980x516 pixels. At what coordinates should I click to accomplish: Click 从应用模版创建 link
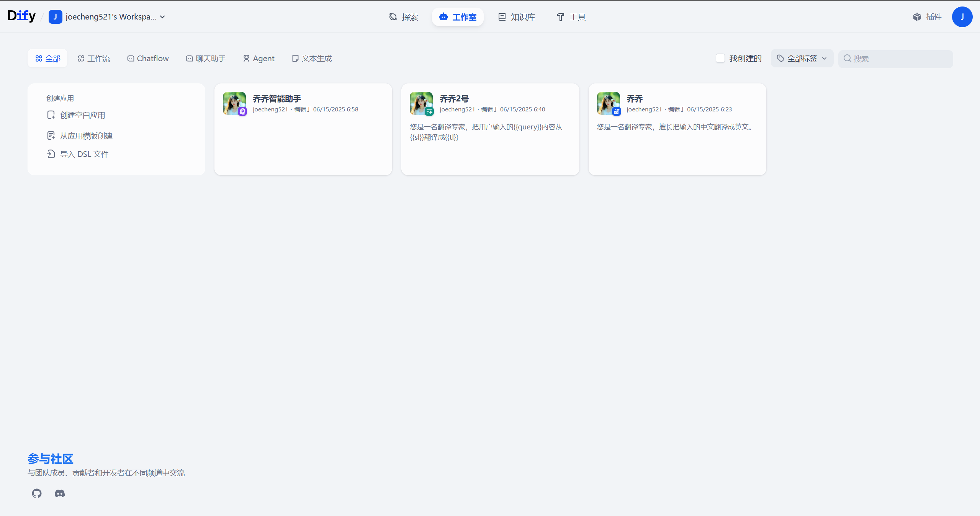(x=86, y=136)
